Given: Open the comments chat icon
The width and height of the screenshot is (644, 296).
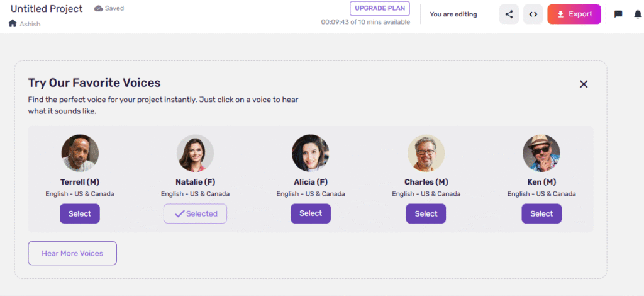Looking at the screenshot, I should click(618, 14).
